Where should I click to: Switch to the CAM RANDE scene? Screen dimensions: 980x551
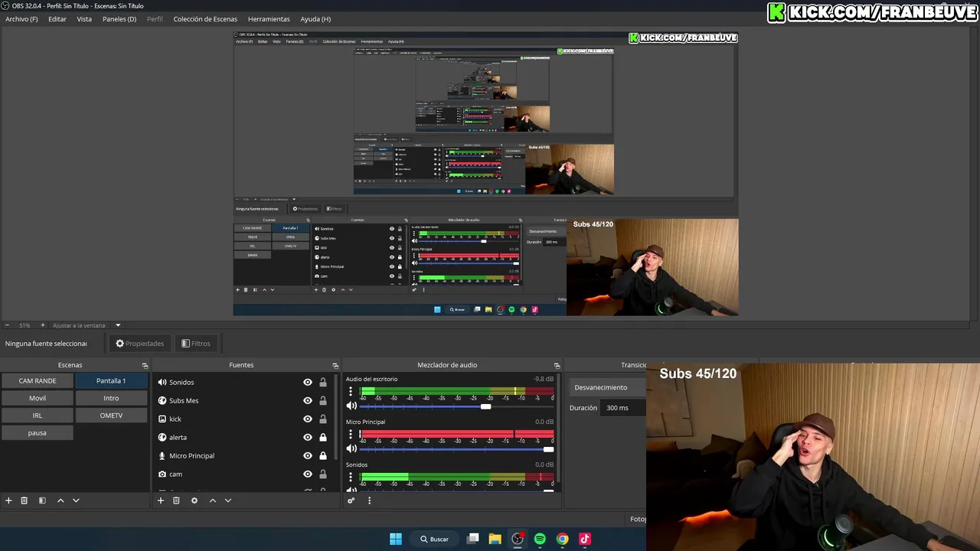click(38, 380)
